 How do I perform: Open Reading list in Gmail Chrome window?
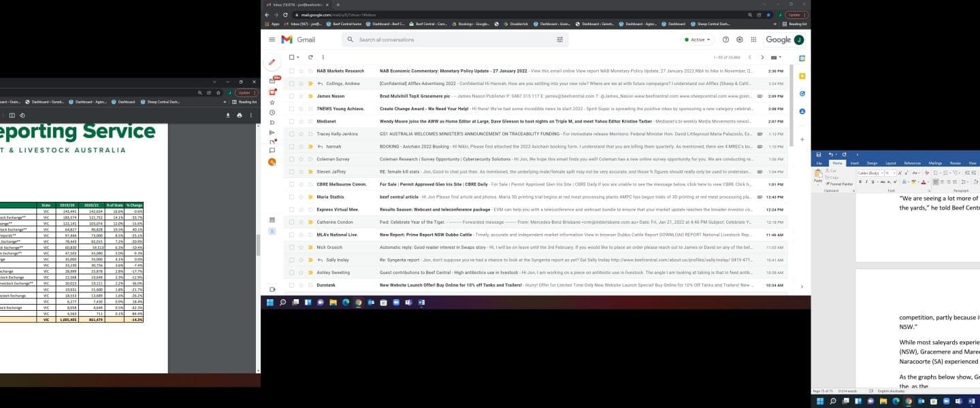click(795, 24)
